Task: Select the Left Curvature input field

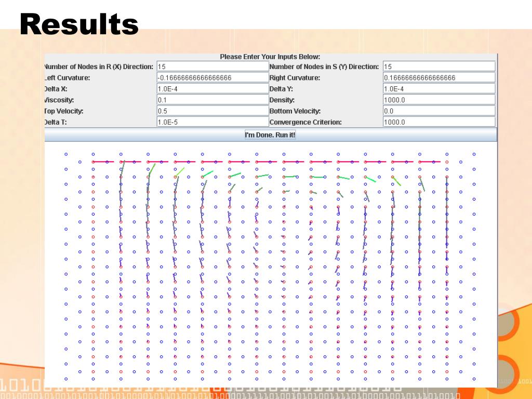Action: [212, 78]
